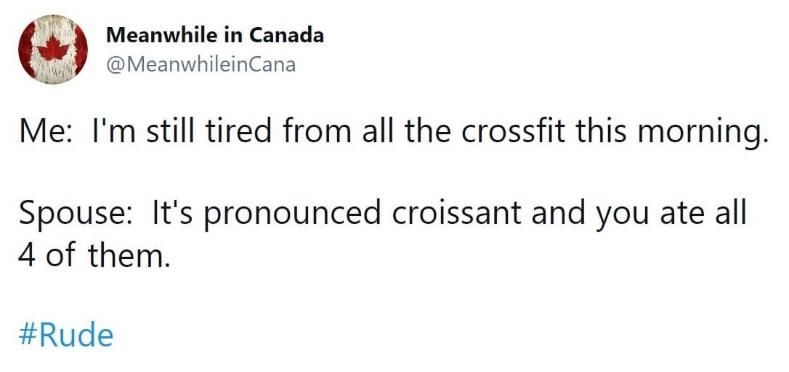Click the word 'croissant' in the tweet
This screenshot has height=372, width=789.
click(x=456, y=213)
